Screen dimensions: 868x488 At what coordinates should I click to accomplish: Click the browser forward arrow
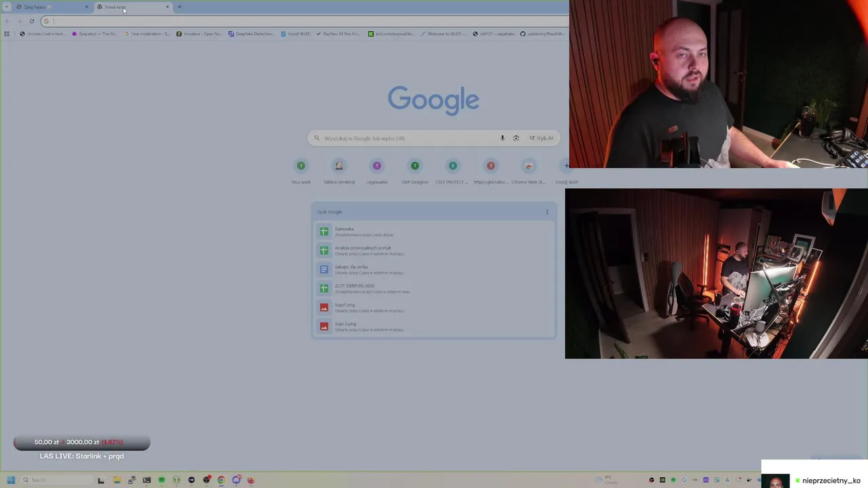point(19,21)
